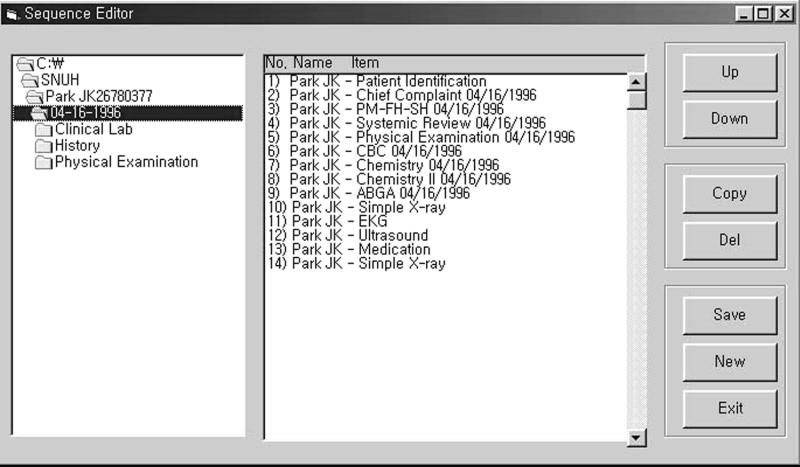Viewport: 800px width, 467px height.
Task: Select row 13 Medication
Action: click(x=349, y=250)
